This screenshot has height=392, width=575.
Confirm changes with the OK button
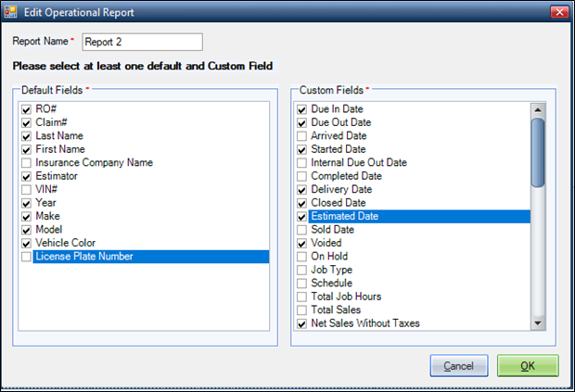[x=528, y=366]
